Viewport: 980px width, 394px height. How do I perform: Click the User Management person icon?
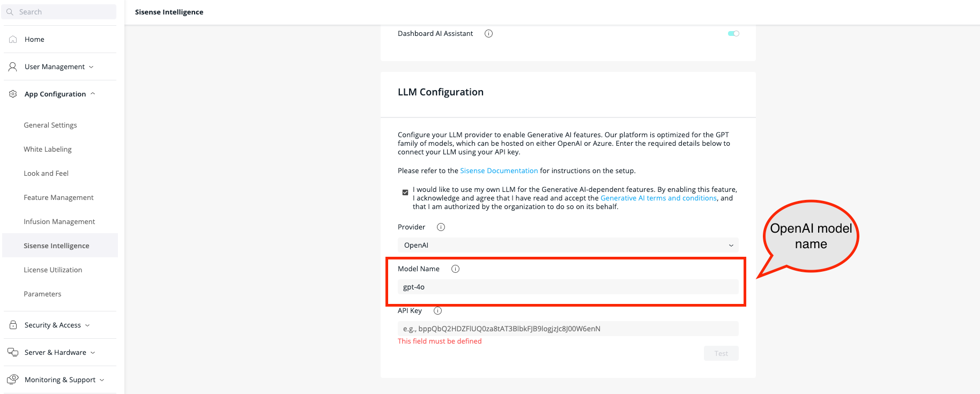pyautogui.click(x=13, y=66)
